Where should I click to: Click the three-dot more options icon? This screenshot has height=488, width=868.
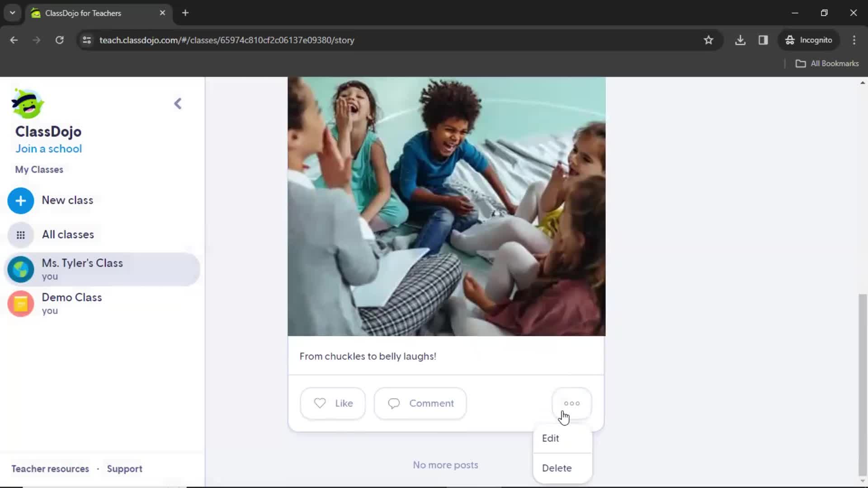click(x=571, y=403)
